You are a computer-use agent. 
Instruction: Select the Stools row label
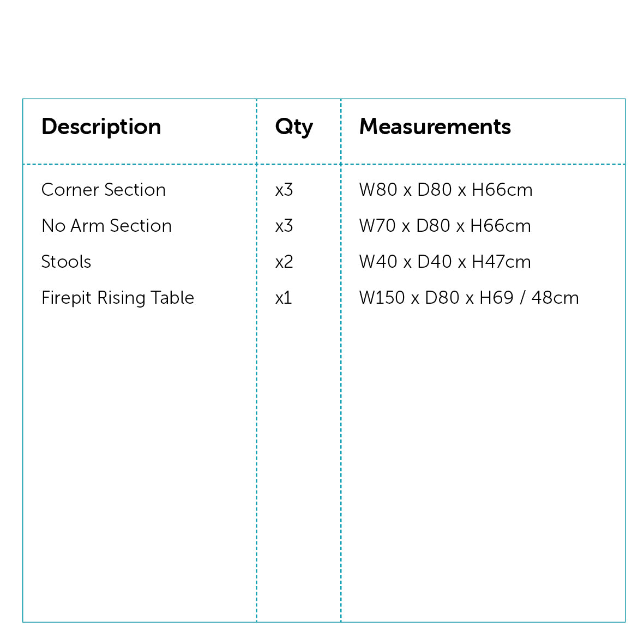click(66, 262)
